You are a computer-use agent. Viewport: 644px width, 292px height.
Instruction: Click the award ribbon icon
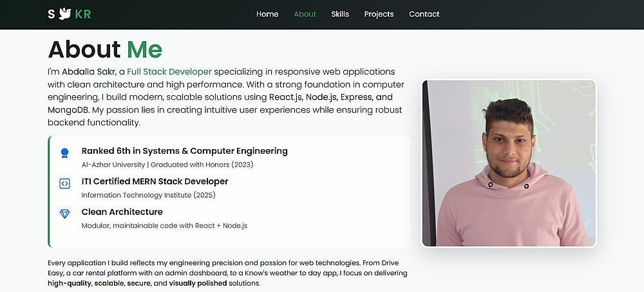pyautogui.click(x=64, y=153)
